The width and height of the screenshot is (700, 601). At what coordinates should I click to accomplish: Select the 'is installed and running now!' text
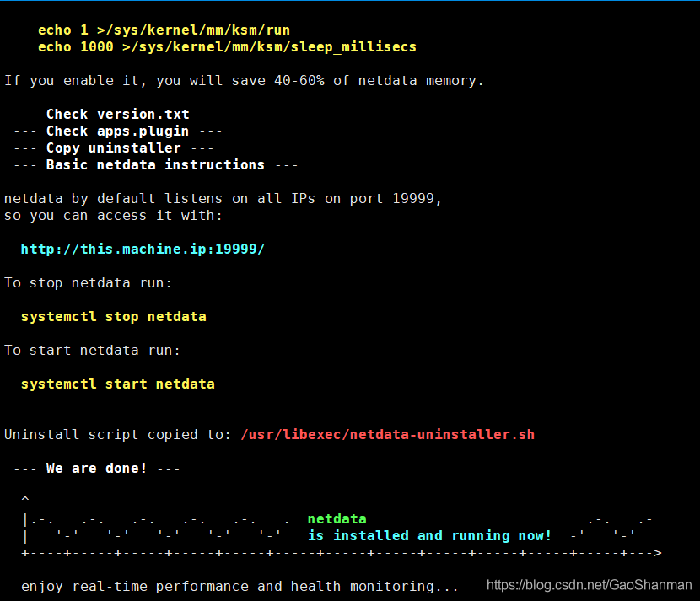click(429, 536)
